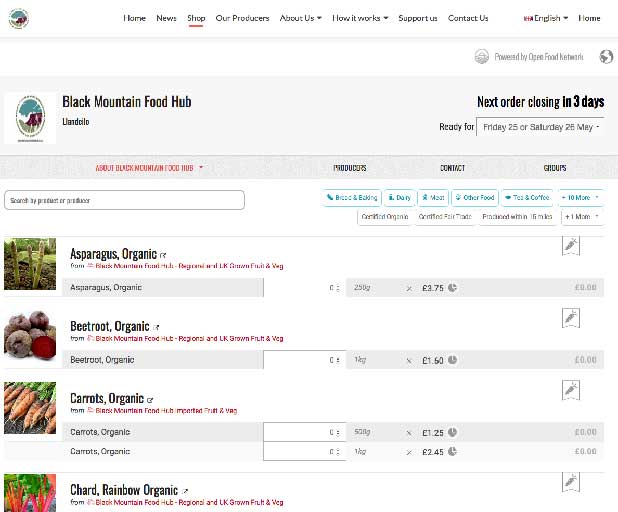Click the Carrots producer property carrot badge
Viewport: 618px width, 512px height.
(571, 390)
